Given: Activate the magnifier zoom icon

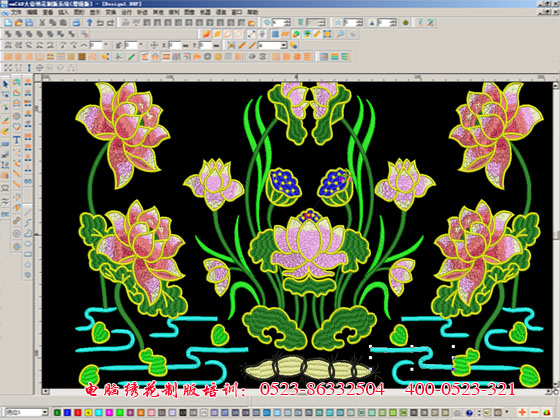Looking at the screenshot, I should coord(340,34).
